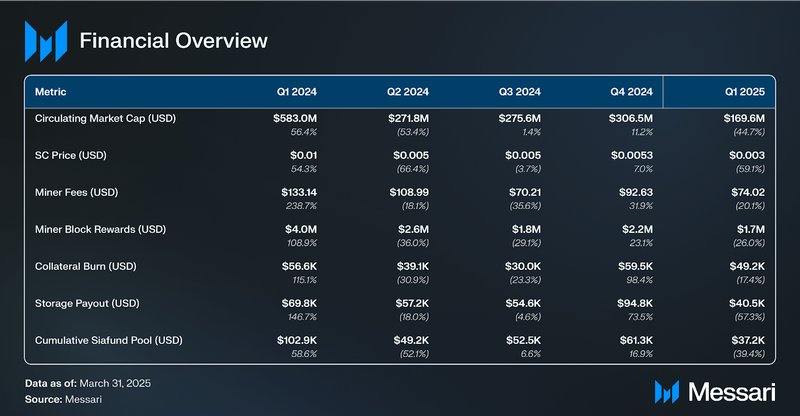
Task: Click the Data as of March 31, 2025 line
Action: click(88, 383)
